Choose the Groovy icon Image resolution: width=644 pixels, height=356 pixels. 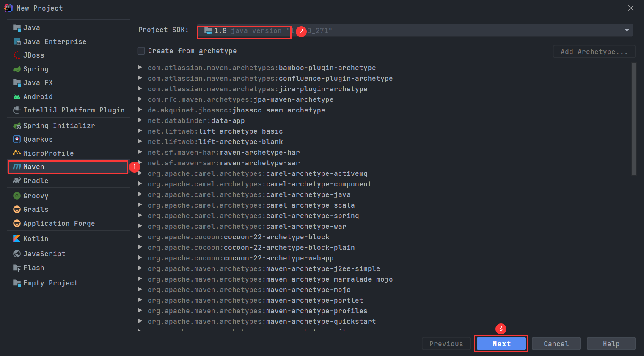(17, 196)
